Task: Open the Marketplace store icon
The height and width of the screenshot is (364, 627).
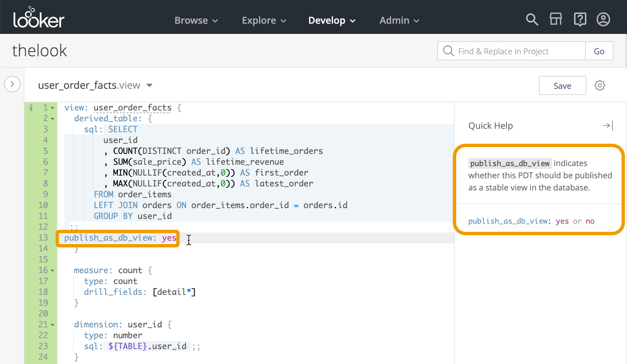Action: coord(555,20)
